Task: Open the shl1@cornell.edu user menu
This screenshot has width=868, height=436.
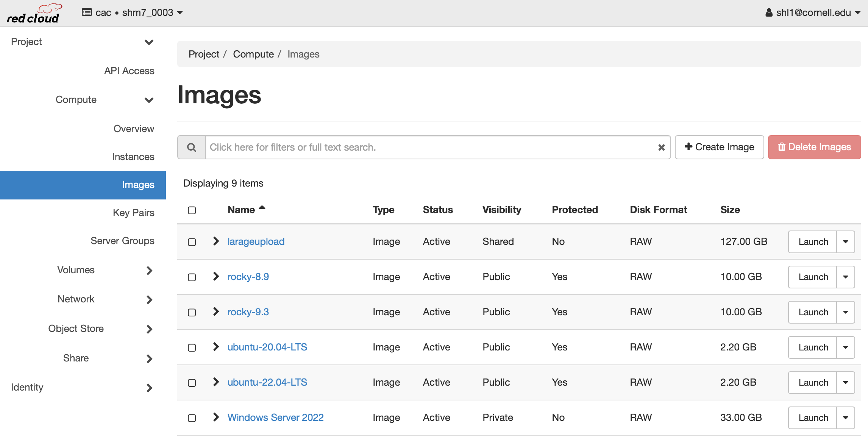Action: (813, 12)
